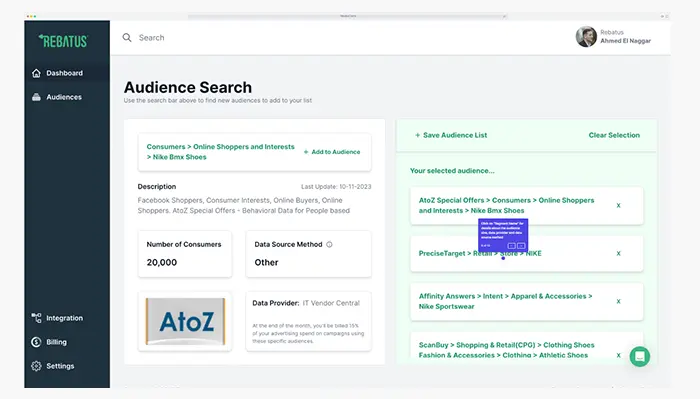Screen dimensions: 700x399
Task: Open AtoZ Special Offers segment name
Action: point(506,205)
